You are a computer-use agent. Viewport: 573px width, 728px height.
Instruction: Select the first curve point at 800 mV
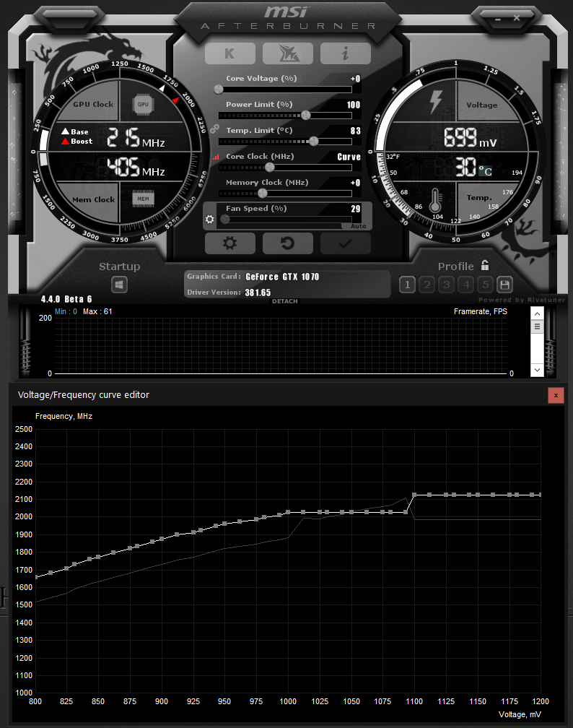point(36,577)
